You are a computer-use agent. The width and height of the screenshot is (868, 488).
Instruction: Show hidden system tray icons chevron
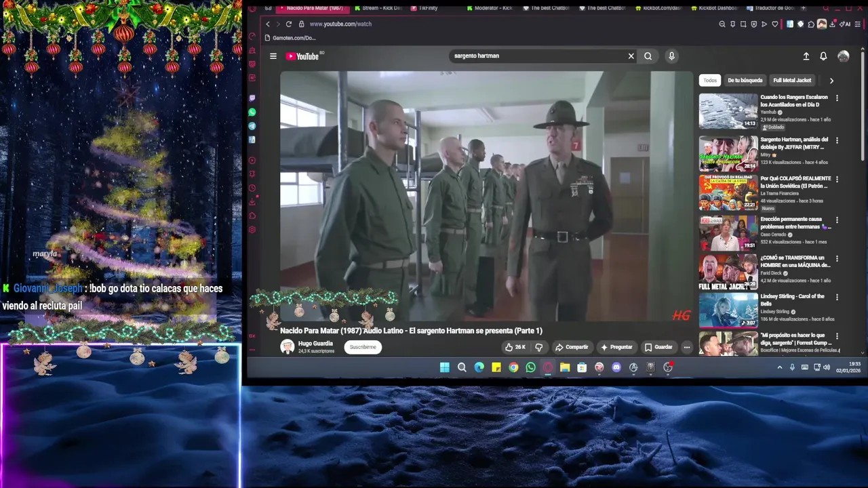(779, 367)
